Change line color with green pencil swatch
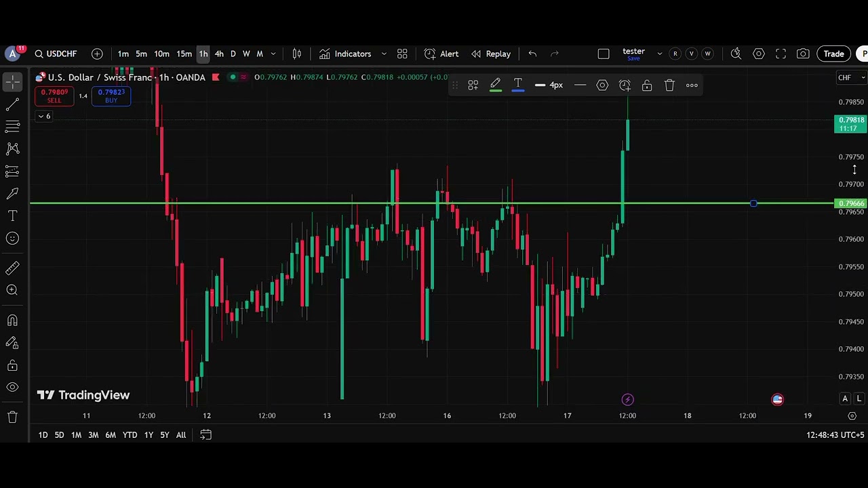868x488 pixels. coord(496,85)
